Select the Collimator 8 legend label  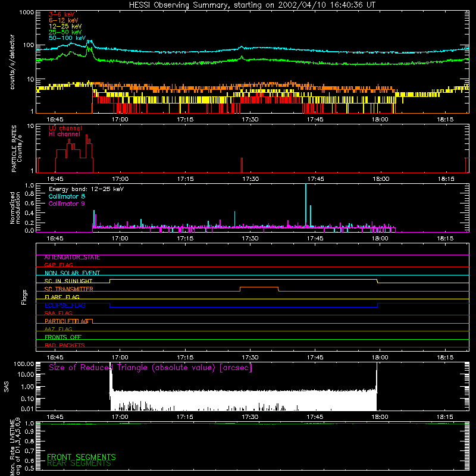click(x=67, y=196)
